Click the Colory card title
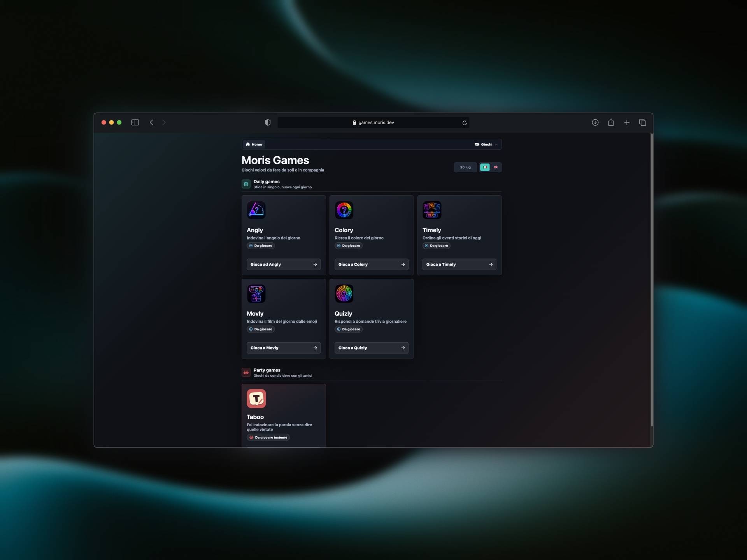747x560 pixels. tap(344, 230)
